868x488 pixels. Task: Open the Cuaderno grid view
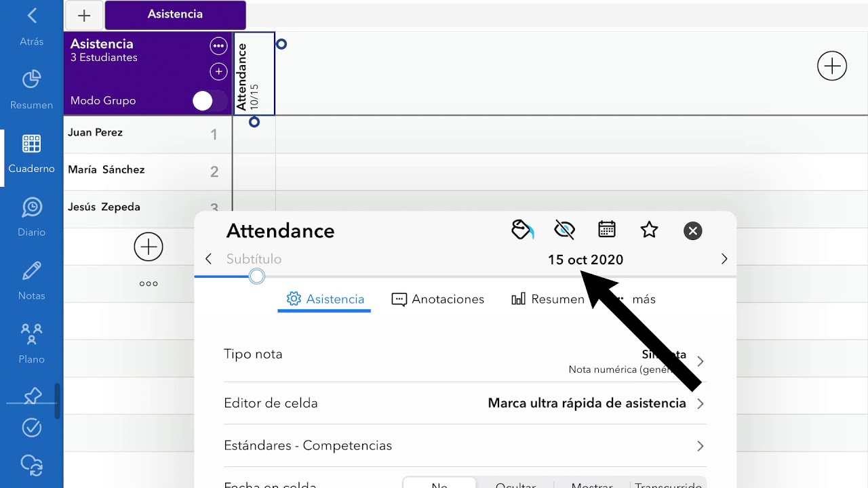[31, 154]
